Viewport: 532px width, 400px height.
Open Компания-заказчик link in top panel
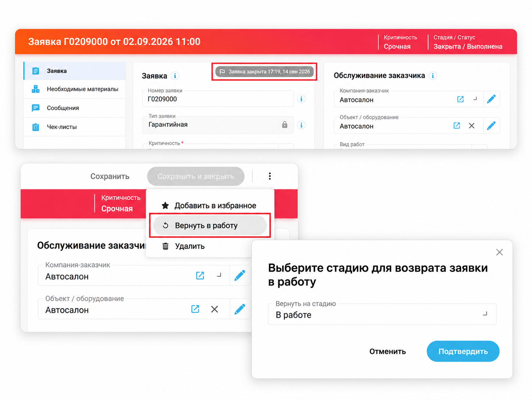pyautogui.click(x=460, y=99)
